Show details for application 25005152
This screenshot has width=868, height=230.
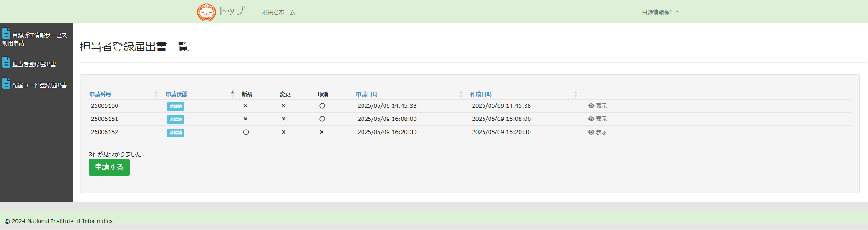(597, 132)
